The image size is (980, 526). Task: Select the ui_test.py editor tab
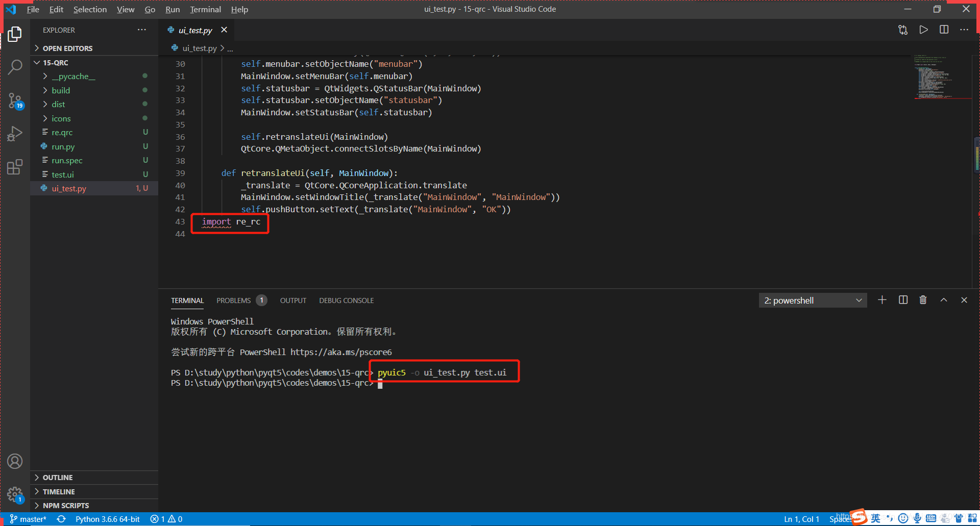click(x=195, y=30)
